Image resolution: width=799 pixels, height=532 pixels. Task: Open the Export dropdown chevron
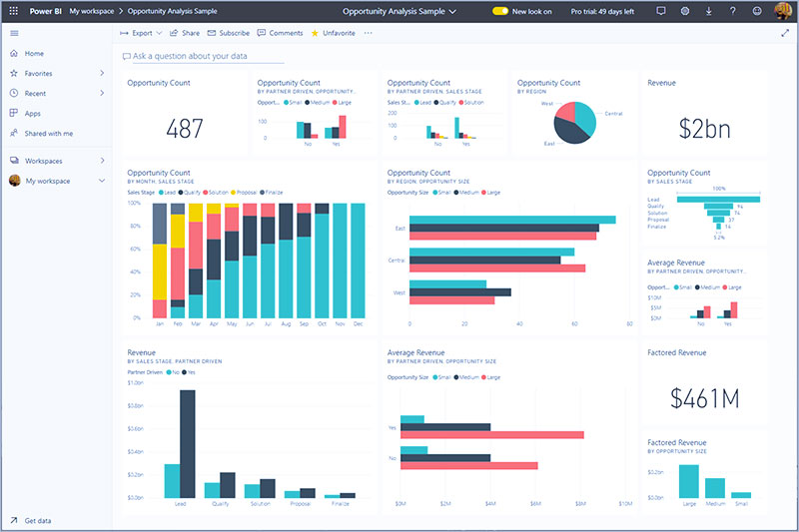coord(159,33)
